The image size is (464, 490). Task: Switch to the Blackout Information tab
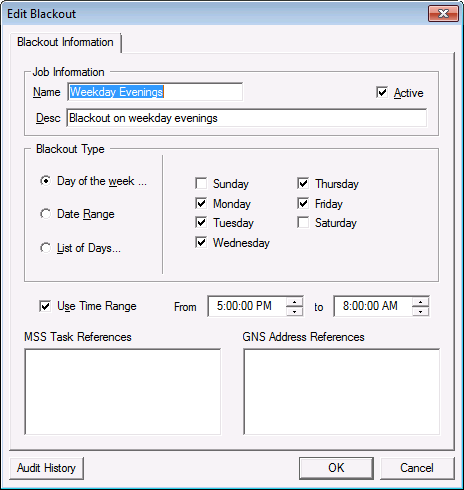(x=65, y=42)
